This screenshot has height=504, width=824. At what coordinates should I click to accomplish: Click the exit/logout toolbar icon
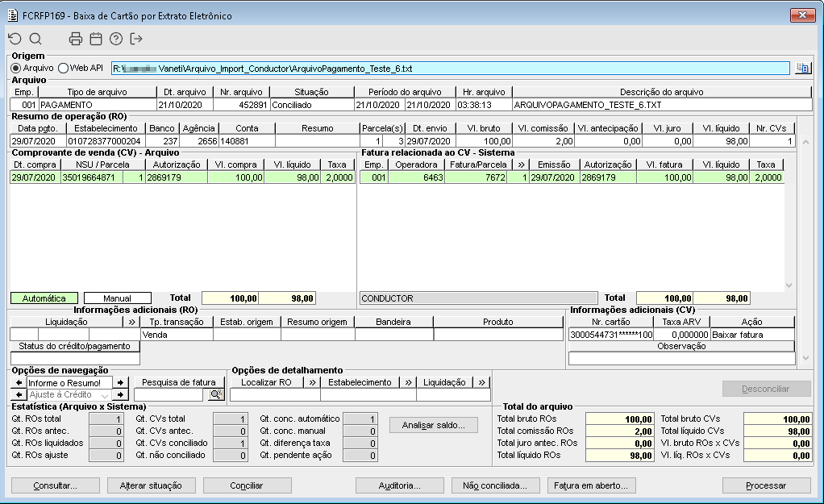(136, 39)
